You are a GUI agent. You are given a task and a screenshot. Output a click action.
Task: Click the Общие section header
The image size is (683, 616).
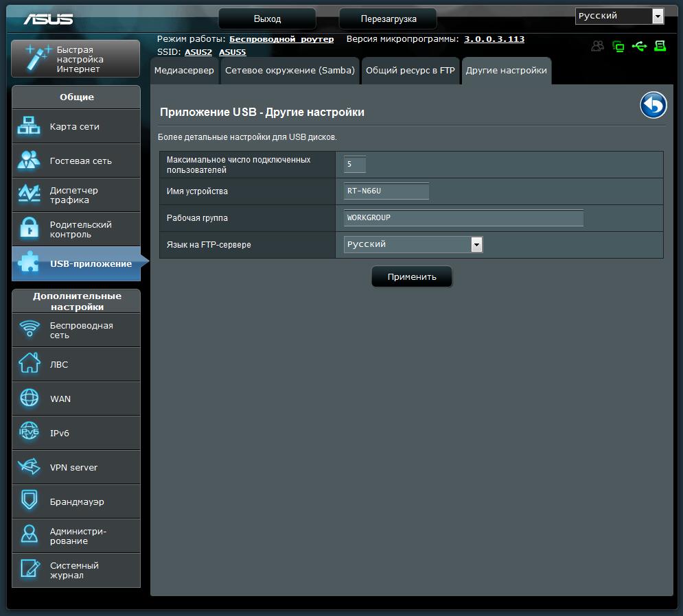click(x=76, y=97)
